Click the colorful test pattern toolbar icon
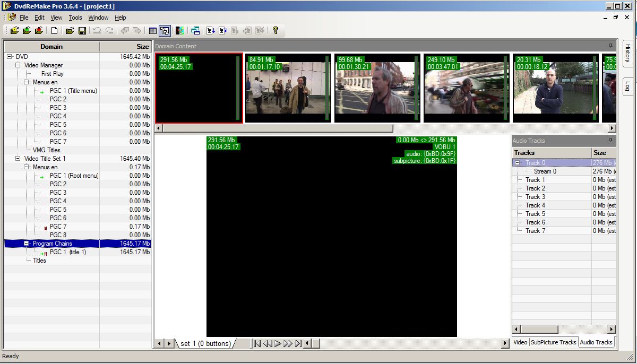The height and width of the screenshot is (364, 637). (x=180, y=31)
